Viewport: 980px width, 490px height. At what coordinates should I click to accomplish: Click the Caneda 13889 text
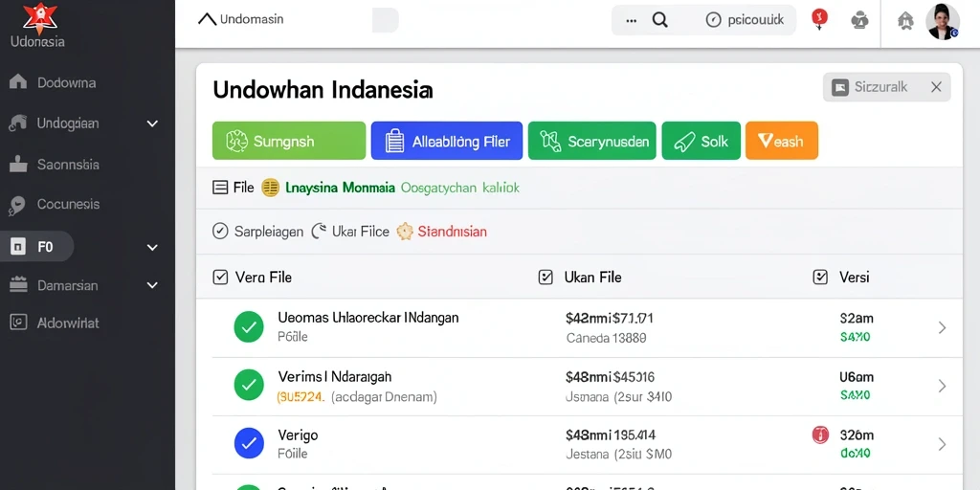tap(606, 338)
